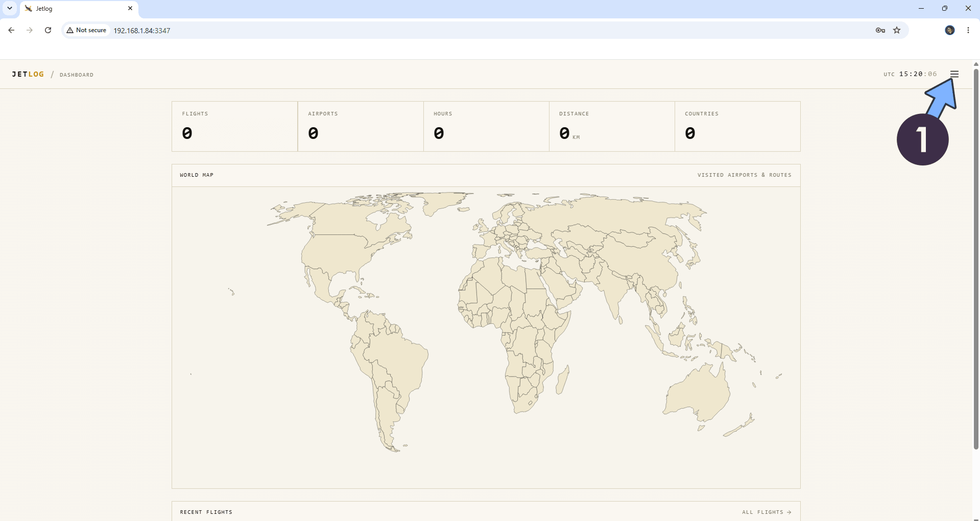Close the Jetlog tab
The width and height of the screenshot is (980, 521).
(130, 8)
